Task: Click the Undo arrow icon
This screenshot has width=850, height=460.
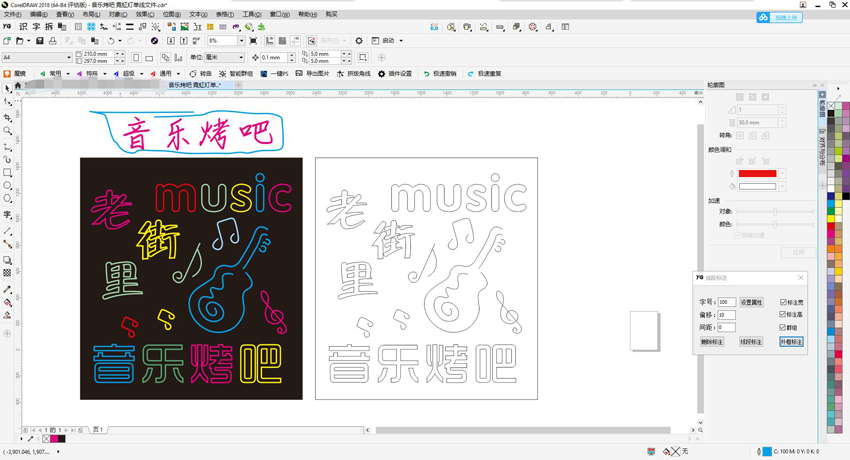Action: click(111, 41)
